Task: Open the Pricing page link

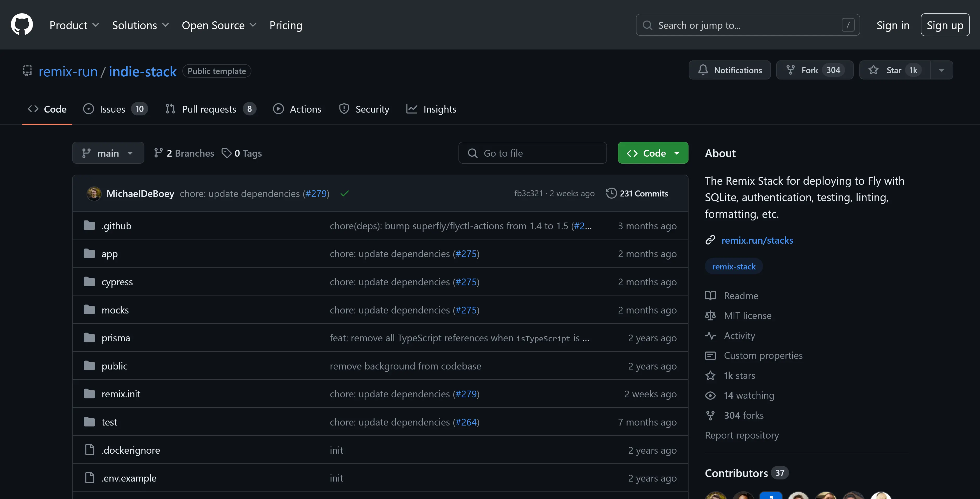Action: click(286, 25)
